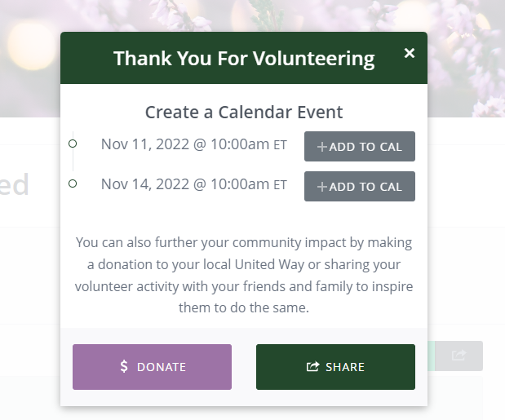
Task: Click the dollar sign icon on Donate
Action: tap(124, 366)
